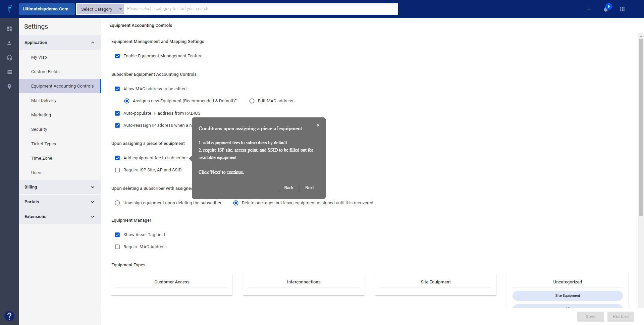Expand the Extensions settings section
The image size is (644, 325).
(x=60, y=217)
